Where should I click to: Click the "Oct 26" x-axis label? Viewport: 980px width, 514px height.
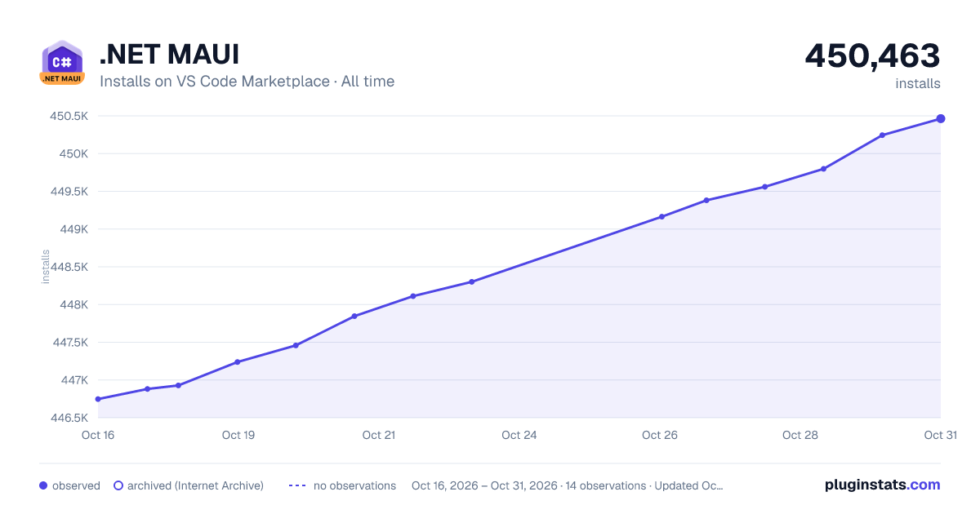coord(660,435)
